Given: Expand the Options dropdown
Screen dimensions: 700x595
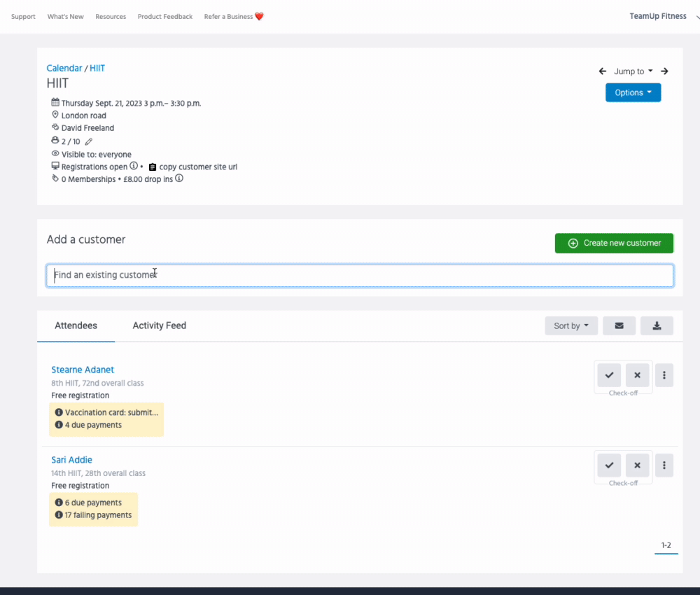Looking at the screenshot, I should tap(633, 92).
